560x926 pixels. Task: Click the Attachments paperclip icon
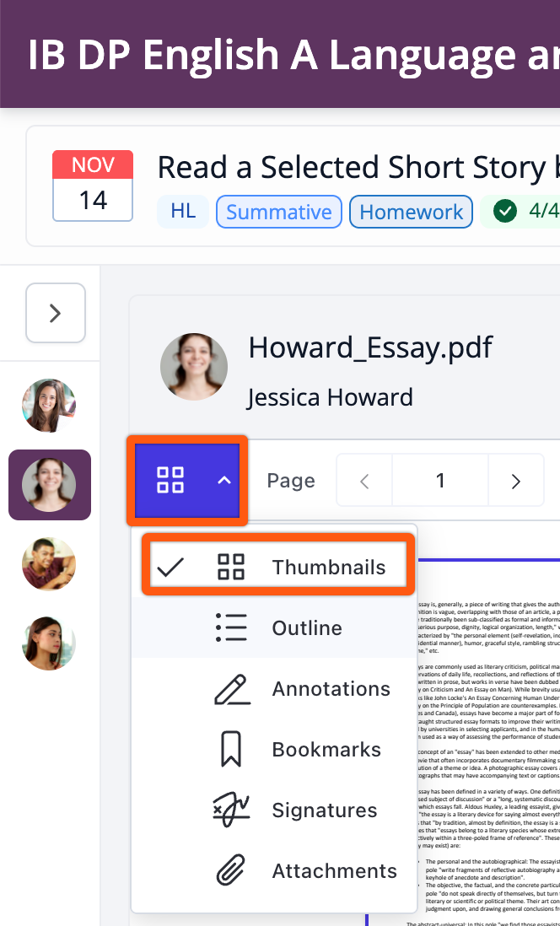(x=231, y=871)
